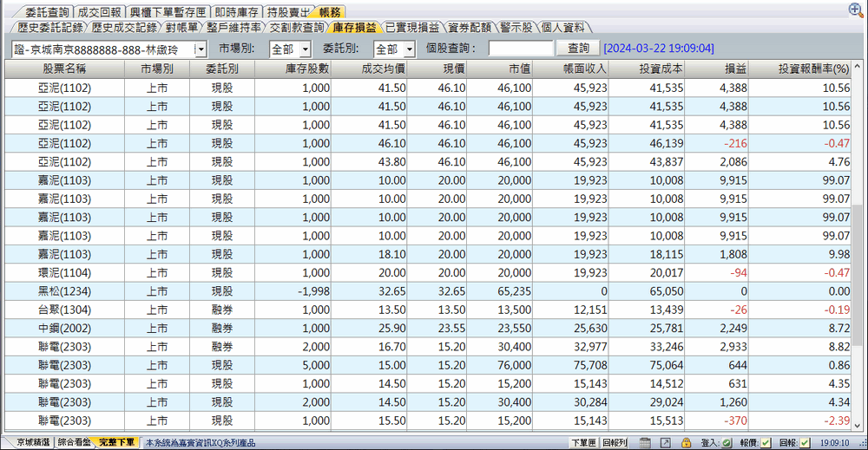Click the 回報列 button
This screenshot has height=450, width=868.
point(615,443)
